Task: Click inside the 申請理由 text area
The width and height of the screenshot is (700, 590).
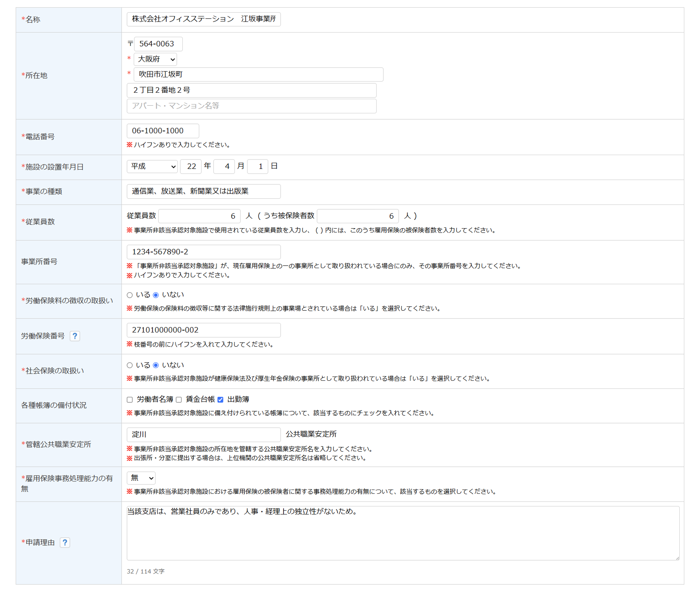Action: (402, 534)
